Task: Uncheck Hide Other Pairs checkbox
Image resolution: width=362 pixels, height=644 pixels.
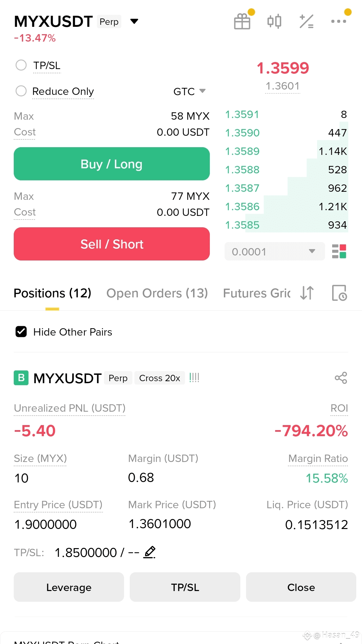Action: pos(21,332)
